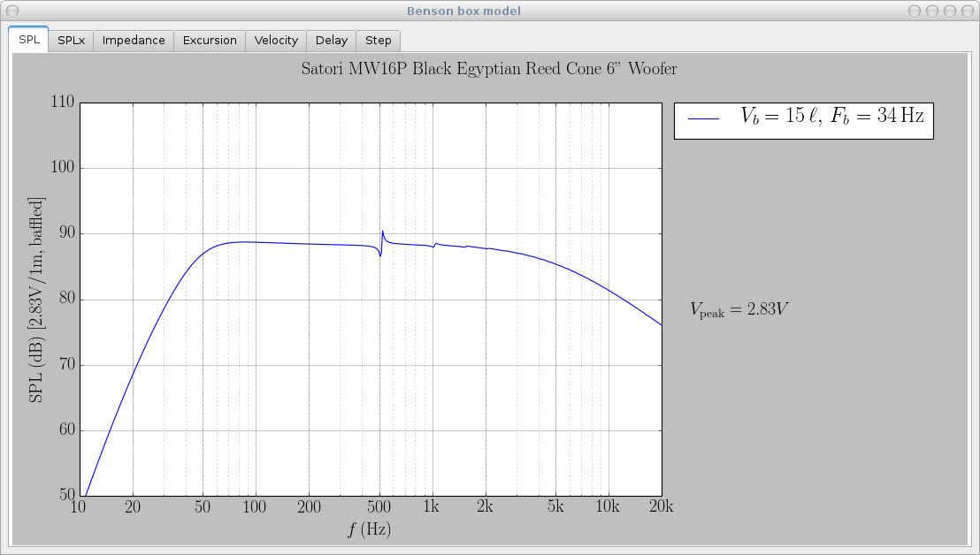Click the Benson box model window title
Viewport: 980px width, 555px height.
pyautogui.click(x=463, y=11)
